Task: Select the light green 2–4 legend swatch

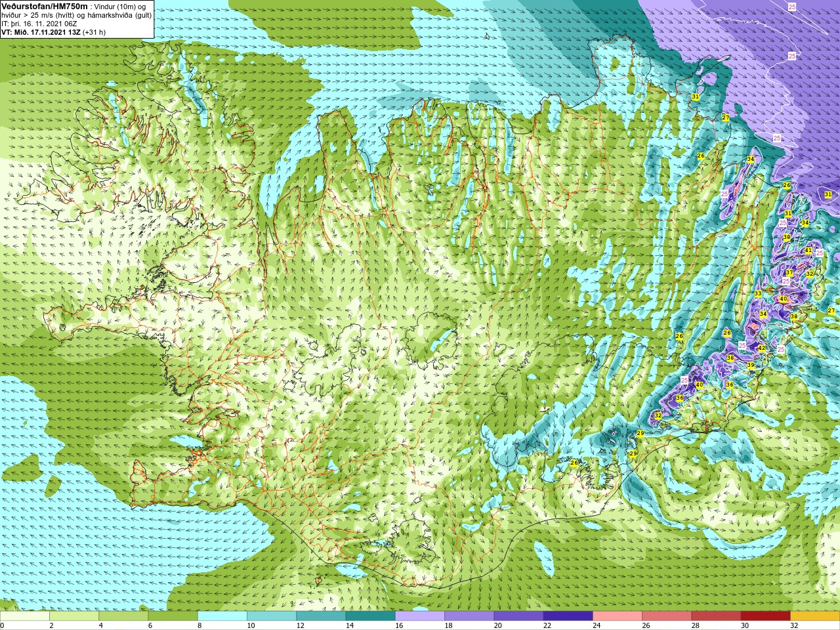Action: coord(74,616)
